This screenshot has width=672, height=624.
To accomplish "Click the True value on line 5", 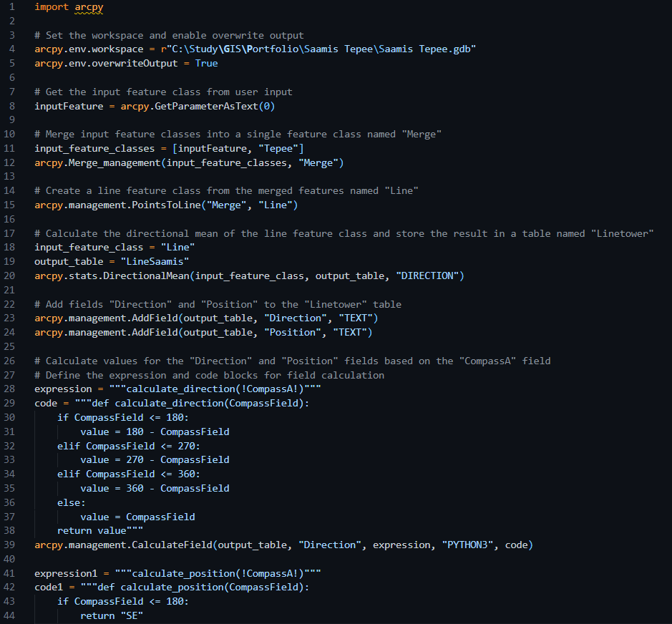I will [x=206, y=64].
